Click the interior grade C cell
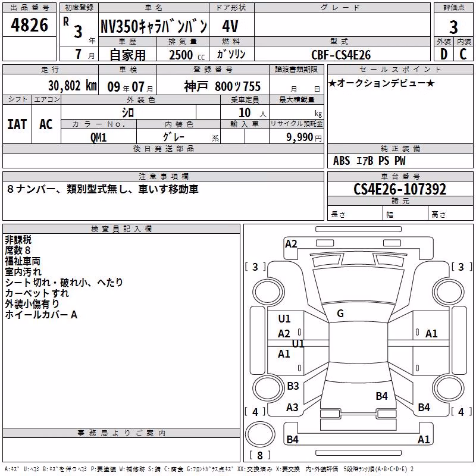Image resolution: width=476 pixels, height=476 pixels. tap(464, 54)
